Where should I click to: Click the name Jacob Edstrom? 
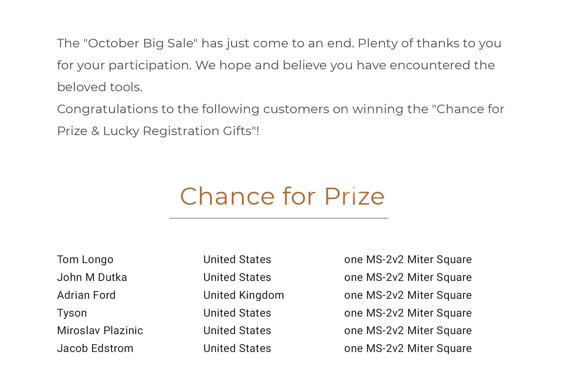[x=95, y=348]
